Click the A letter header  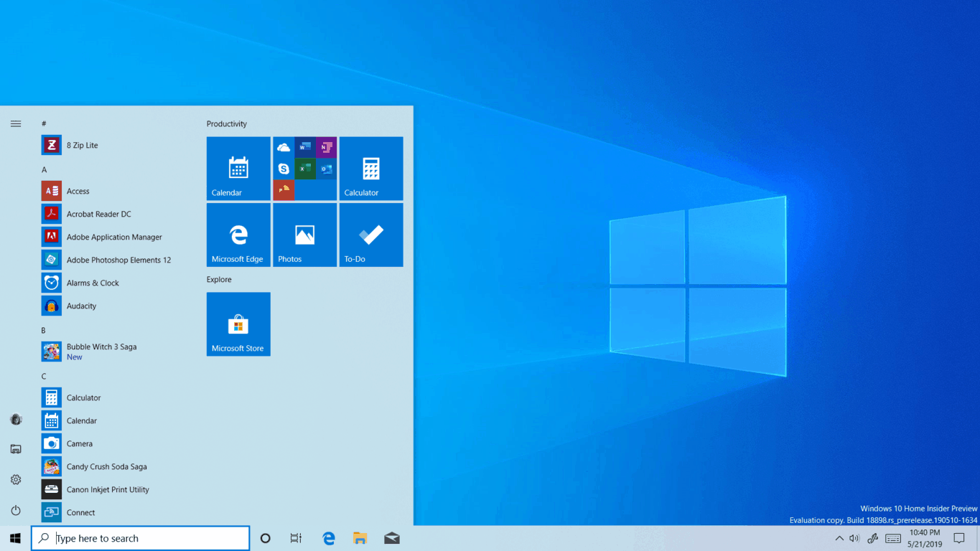44,170
